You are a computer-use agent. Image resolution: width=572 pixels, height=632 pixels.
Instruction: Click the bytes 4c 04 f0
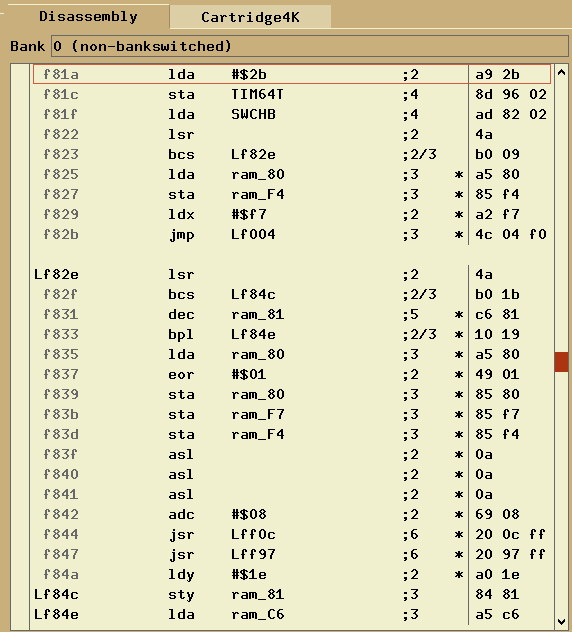click(x=511, y=234)
